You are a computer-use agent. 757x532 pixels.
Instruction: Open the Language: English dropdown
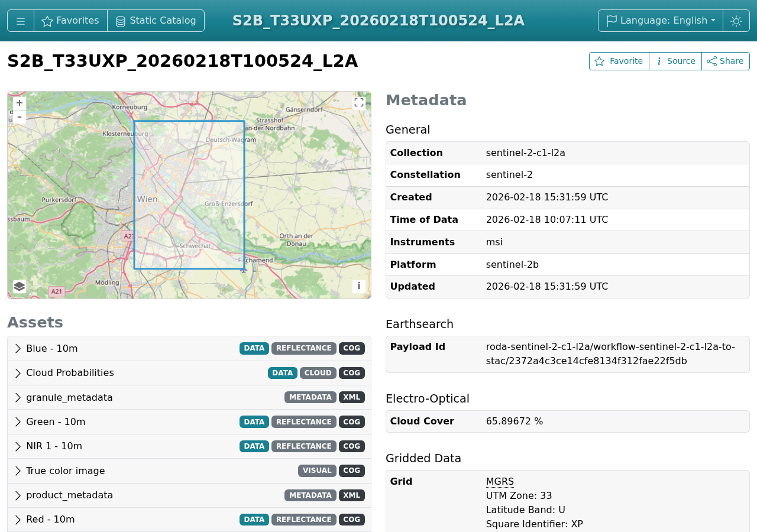(660, 21)
